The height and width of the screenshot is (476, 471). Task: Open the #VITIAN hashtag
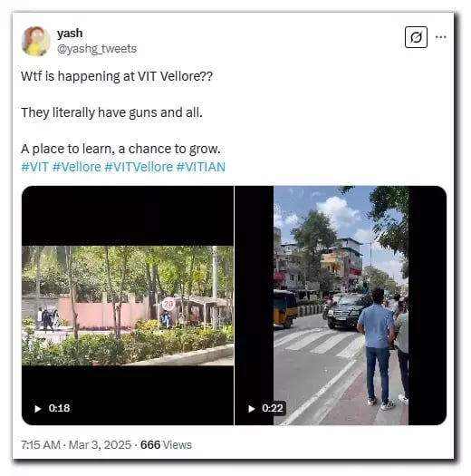click(201, 167)
